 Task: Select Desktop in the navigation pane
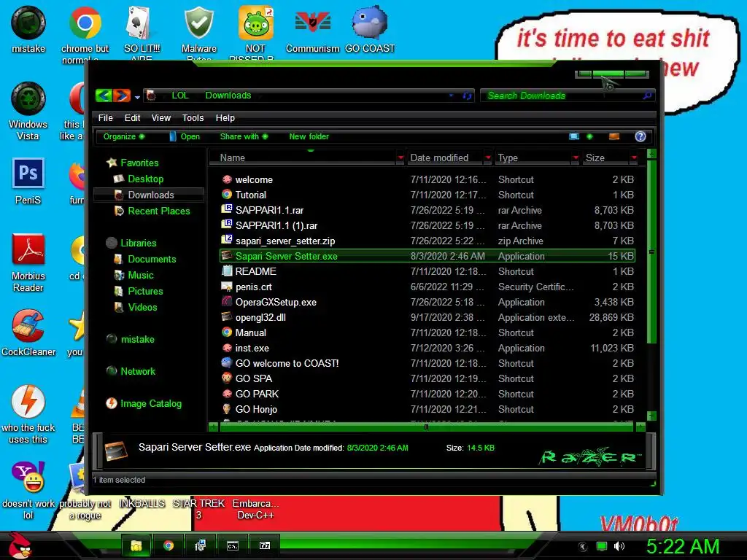[x=145, y=179]
